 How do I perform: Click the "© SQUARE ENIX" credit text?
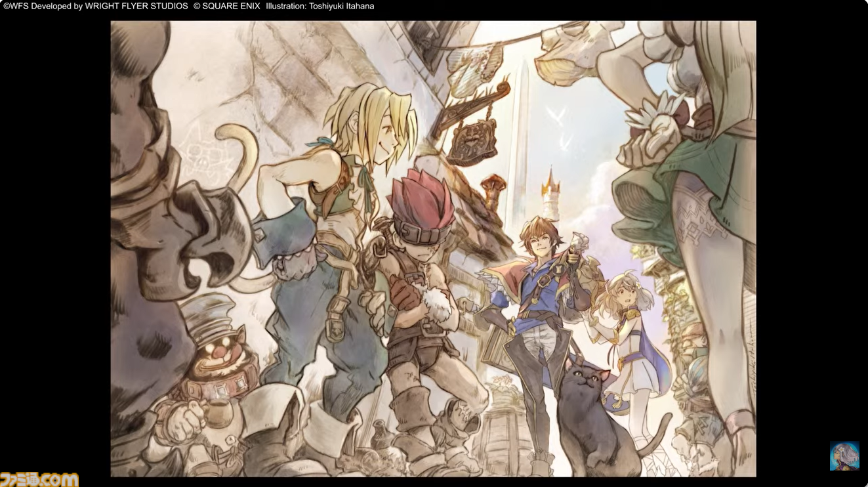(x=227, y=6)
